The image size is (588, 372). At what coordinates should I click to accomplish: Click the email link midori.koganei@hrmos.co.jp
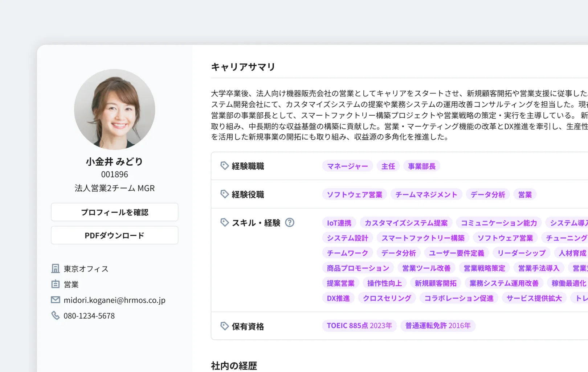coord(114,300)
